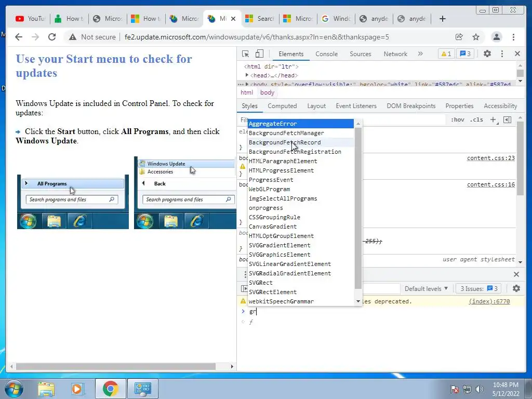Screen dimensions: 532x399
Task: Choose CanvasGradient suggestion
Action: (x=301, y=227)
